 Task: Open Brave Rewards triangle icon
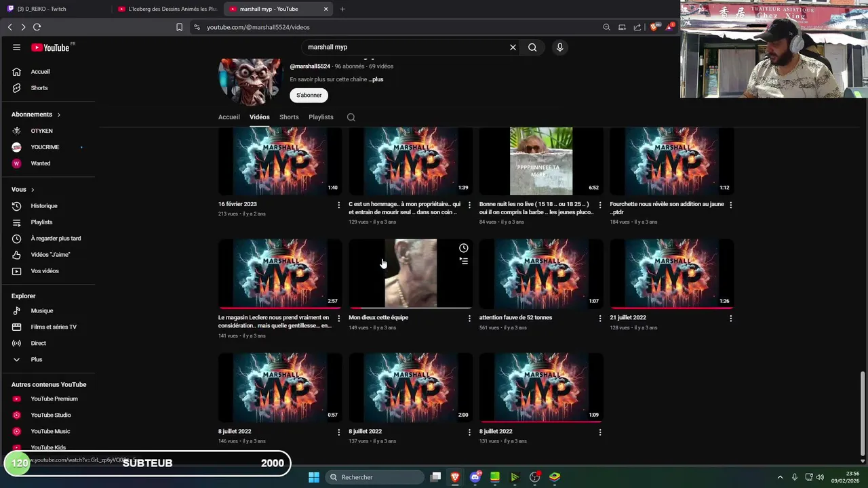click(669, 27)
